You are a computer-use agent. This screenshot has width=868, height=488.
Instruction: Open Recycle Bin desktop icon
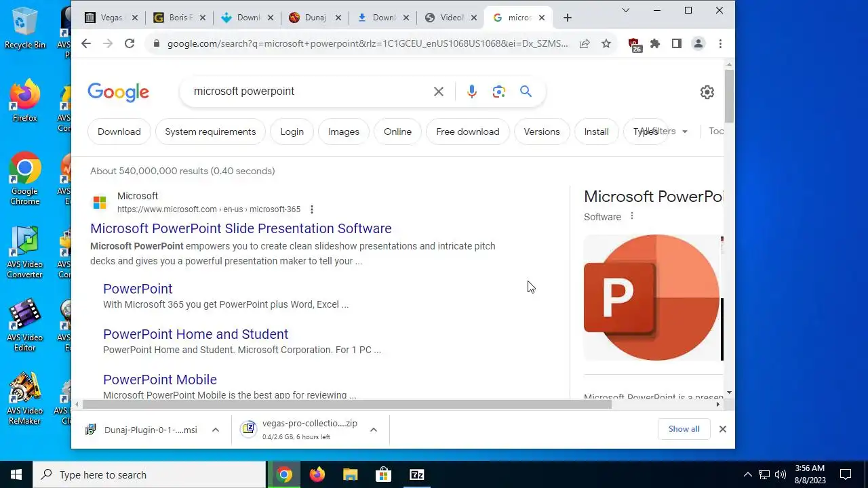tap(25, 28)
